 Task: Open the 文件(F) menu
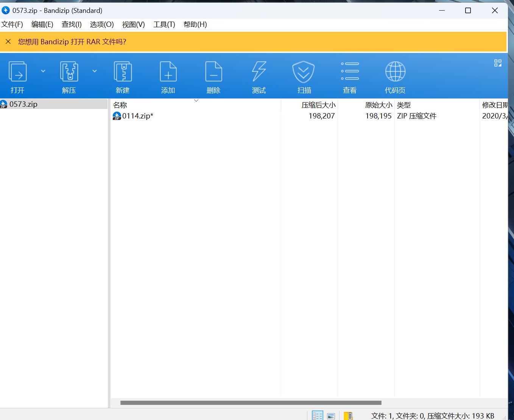(12, 25)
